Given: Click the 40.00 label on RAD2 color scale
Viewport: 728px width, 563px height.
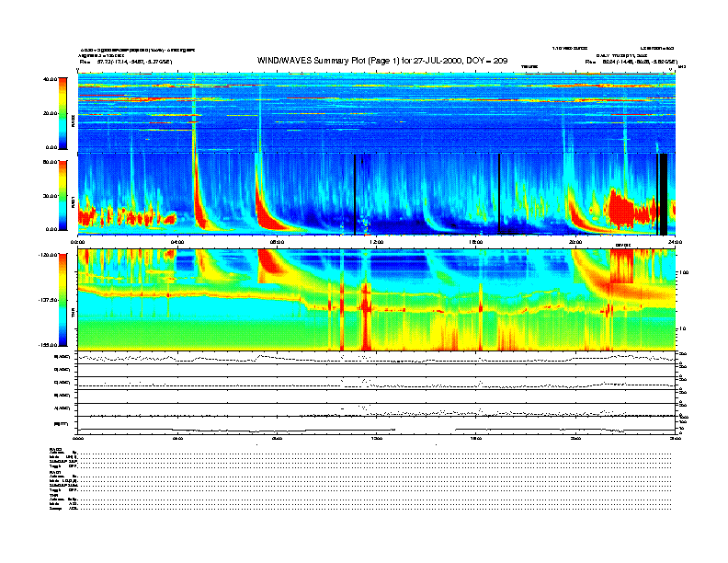Looking at the screenshot, I should pos(50,79).
